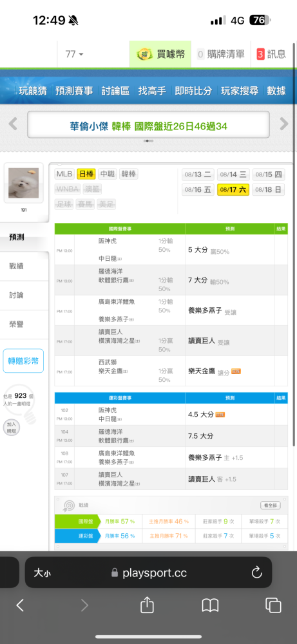The width and height of the screenshot is (297, 644).
Task: Choose date 08/18 日
Action: pyautogui.click(x=268, y=190)
